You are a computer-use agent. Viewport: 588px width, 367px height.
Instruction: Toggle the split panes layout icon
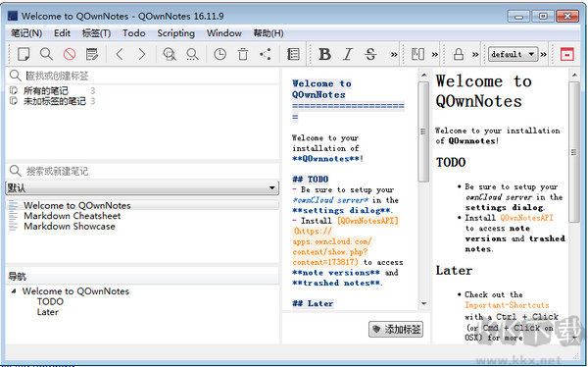pyautogui.click(x=417, y=54)
